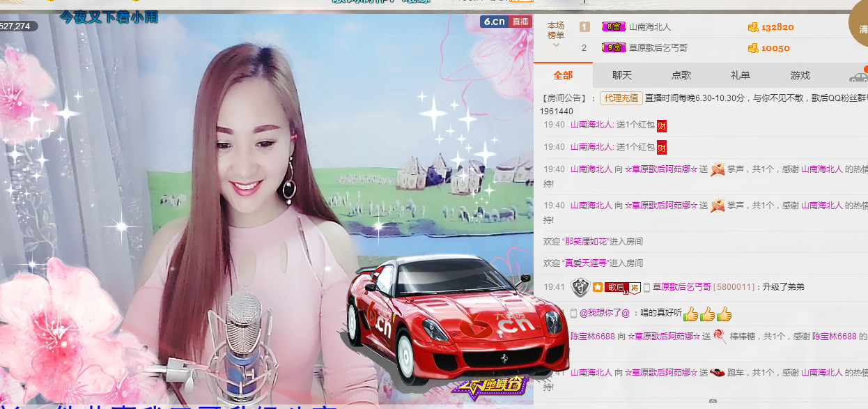Click the coin amount 132820
868x409 pixels.
tap(777, 27)
